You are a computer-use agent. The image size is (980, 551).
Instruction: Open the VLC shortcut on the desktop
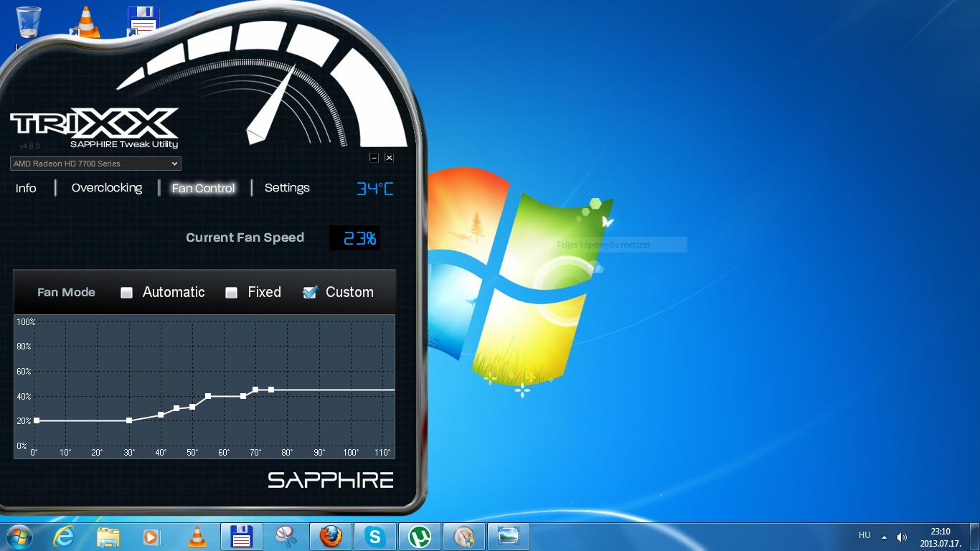pyautogui.click(x=85, y=22)
